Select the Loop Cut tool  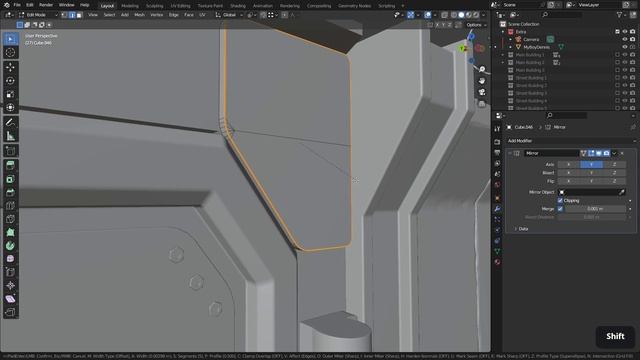coord(10,205)
